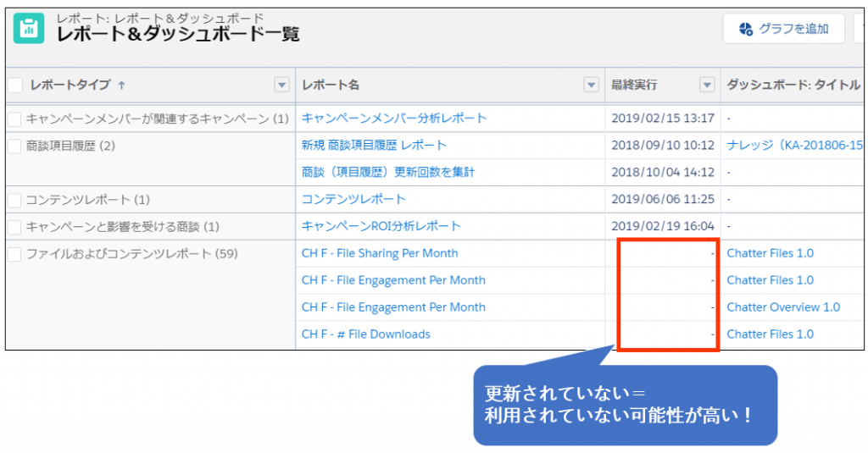Check the 商談項目履歴 (2) row checkbox

click(x=14, y=146)
